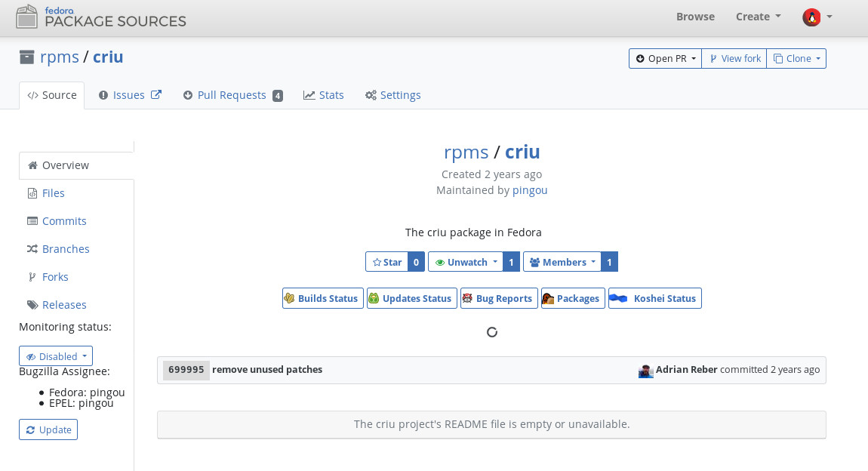
Task: Click the Files document icon
Action: pos(32,193)
